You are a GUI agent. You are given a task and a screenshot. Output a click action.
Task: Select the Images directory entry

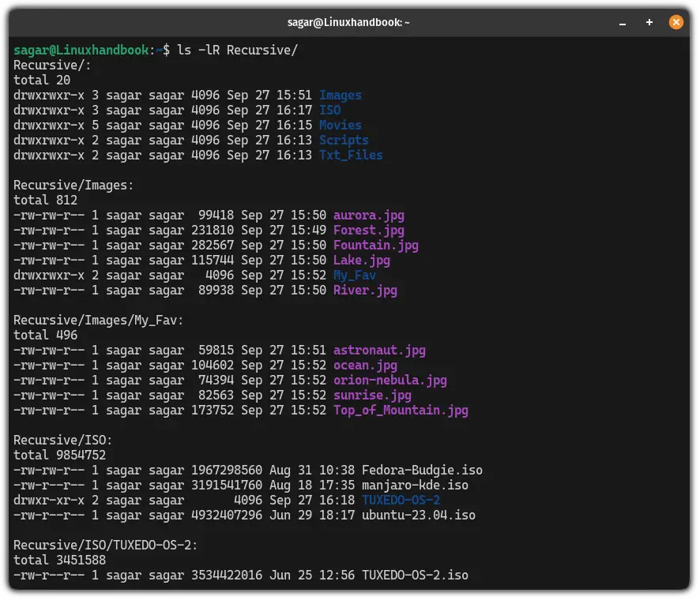pyautogui.click(x=340, y=95)
